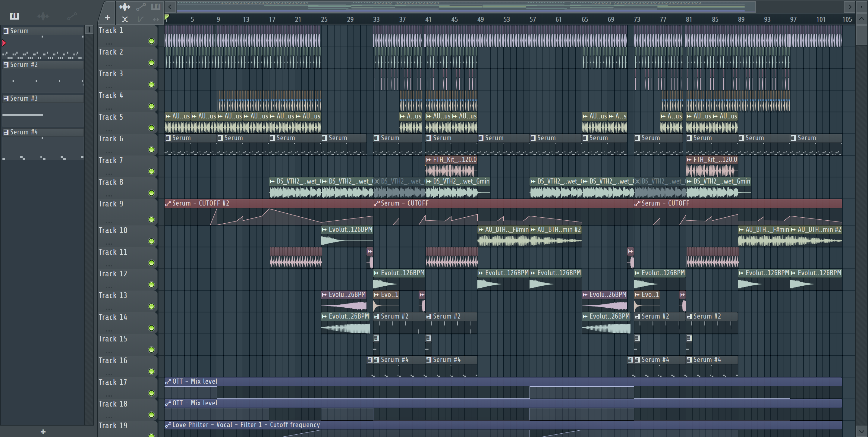Click the muted DS_VTH2 clip X icon near bar 33
The image size is (868, 437).
coord(377,181)
